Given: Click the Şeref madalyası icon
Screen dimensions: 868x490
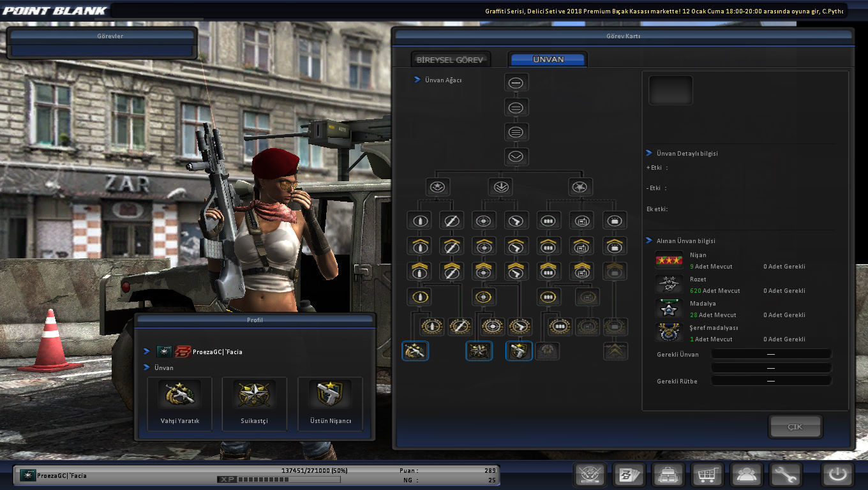Looking at the screenshot, I should pos(669,332).
